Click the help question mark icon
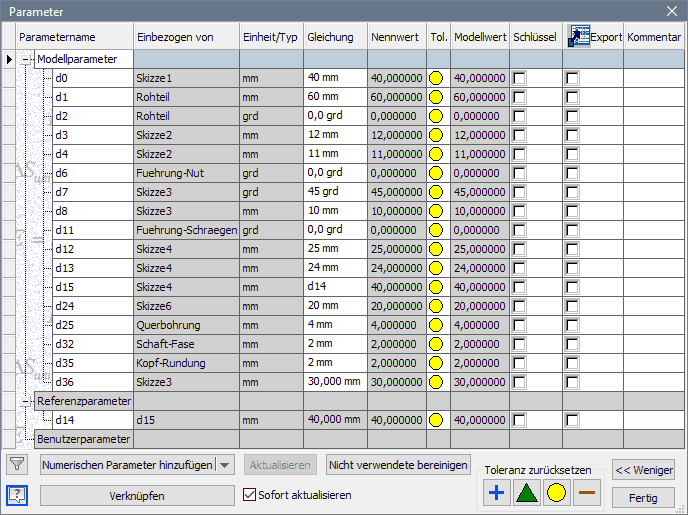Image resolution: width=688 pixels, height=515 pixels. point(17,495)
